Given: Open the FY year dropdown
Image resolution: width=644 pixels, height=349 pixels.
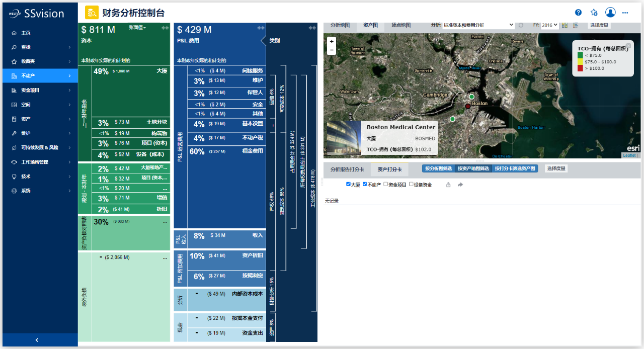Looking at the screenshot, I should (549, 25).
